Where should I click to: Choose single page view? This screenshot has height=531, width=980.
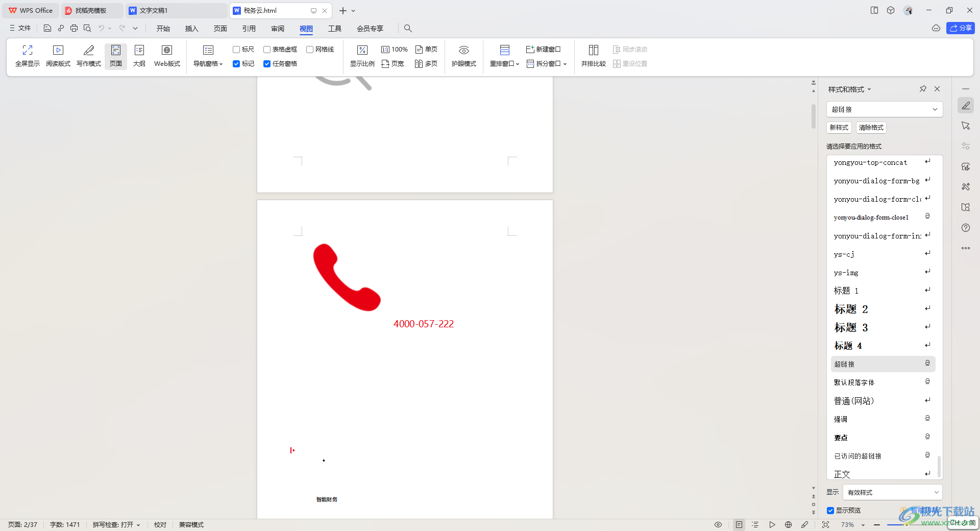[x=427, y=50]
